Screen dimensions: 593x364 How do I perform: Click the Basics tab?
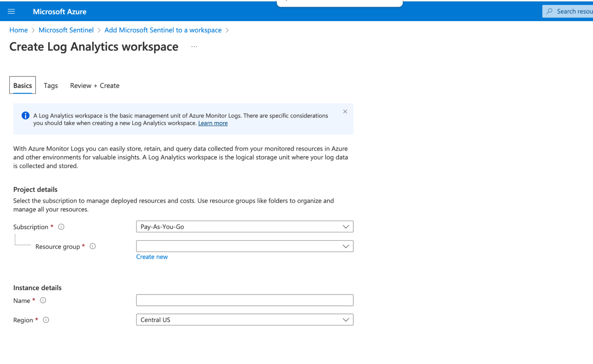23,85
